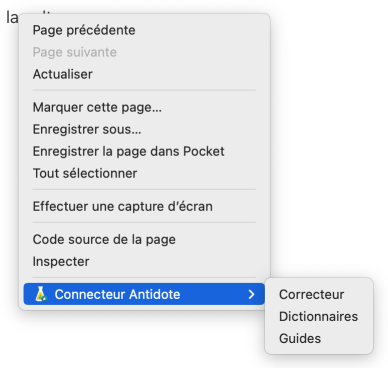This screenshot has height=368, width=388.
Task: Select the highlighted Connecteur Antidote entry
Action: pos(144,294)
